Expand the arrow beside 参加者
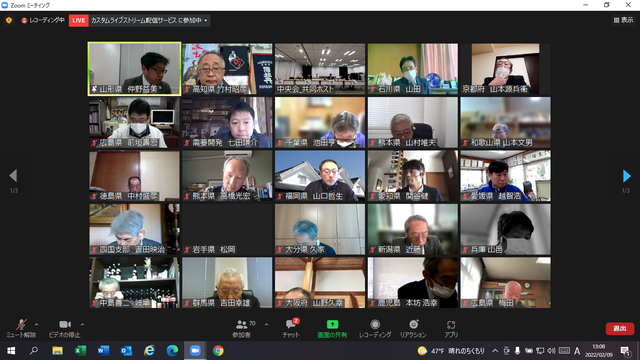 coord(267,325)
